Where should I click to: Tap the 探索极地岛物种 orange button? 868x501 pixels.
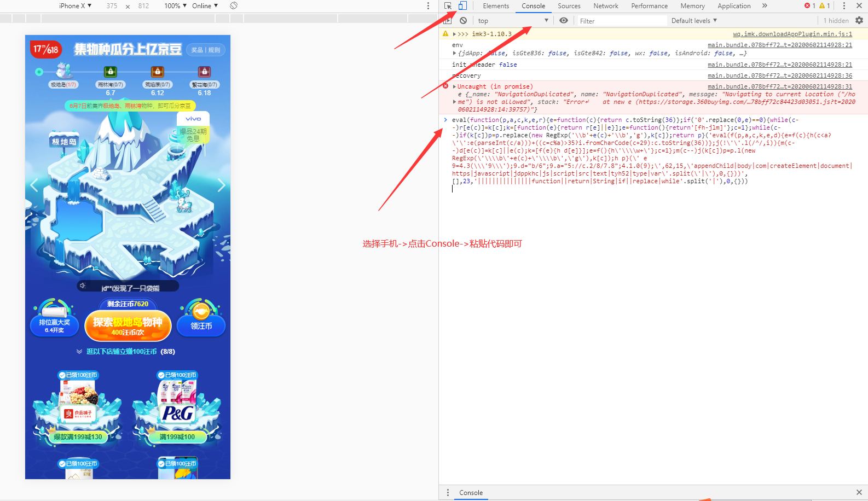(x=128, y=325)
